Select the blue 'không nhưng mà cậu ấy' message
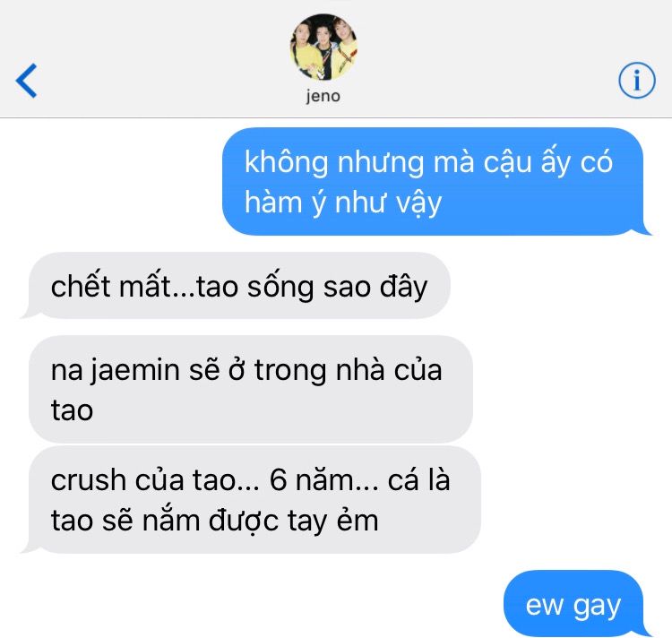 [433, 181]
